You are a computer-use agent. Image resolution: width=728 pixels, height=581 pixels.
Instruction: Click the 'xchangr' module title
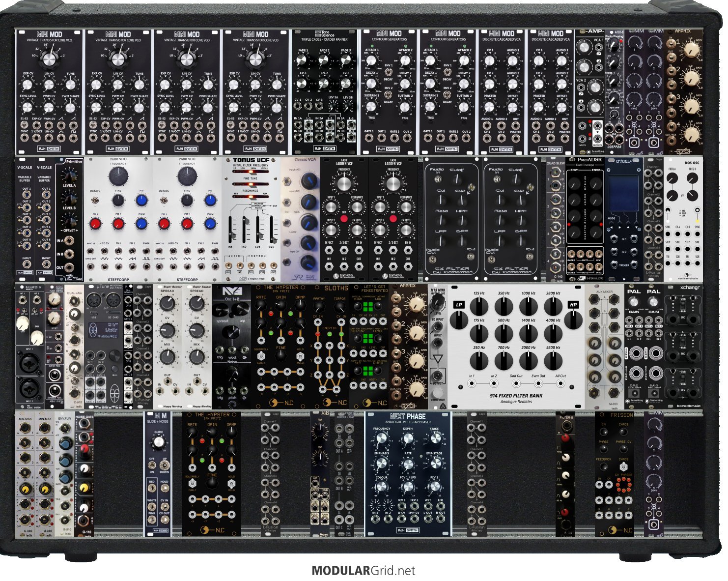[x=690, y=288]
